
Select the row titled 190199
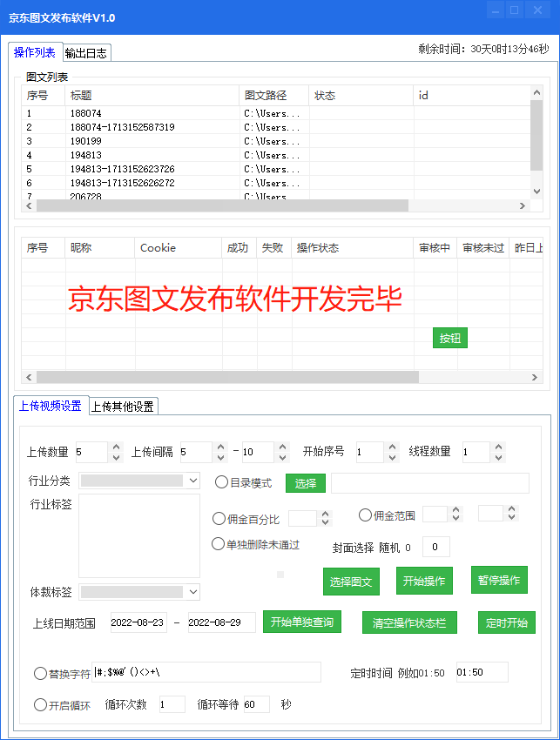tap(276, 141)
